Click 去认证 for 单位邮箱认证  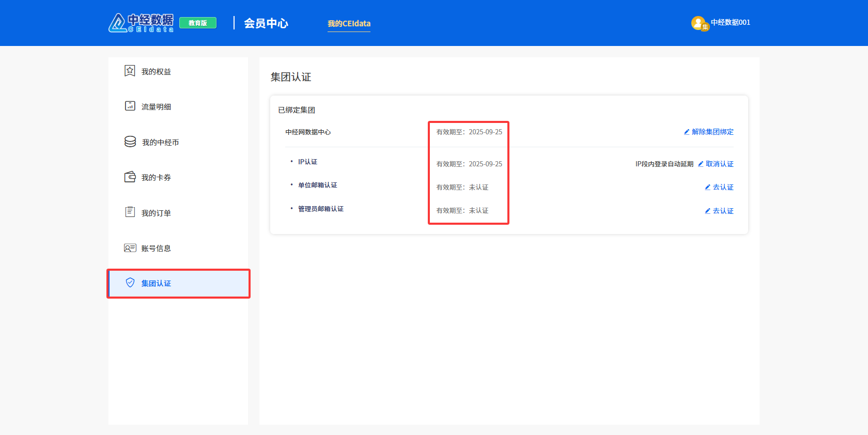point(722,187)
